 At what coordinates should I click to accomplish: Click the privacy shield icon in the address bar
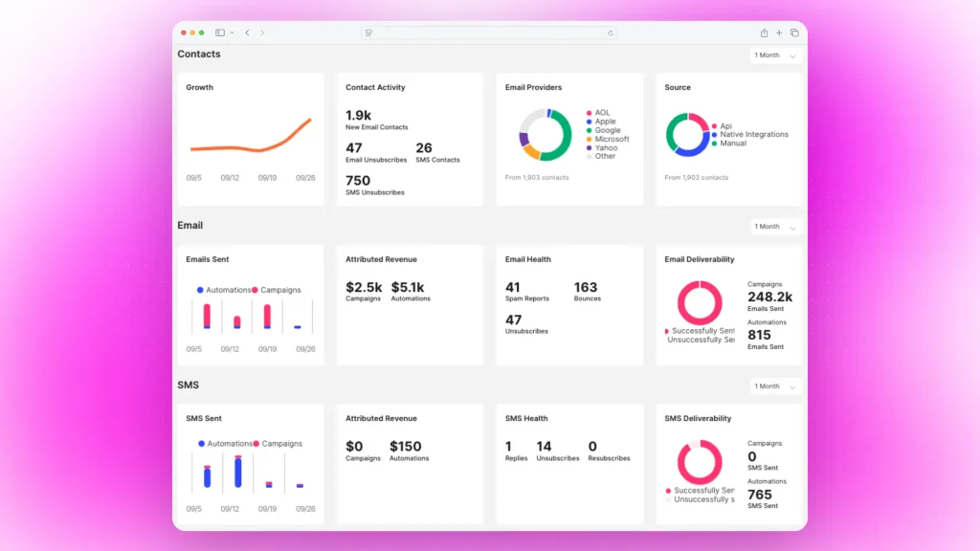pos(368,32)
